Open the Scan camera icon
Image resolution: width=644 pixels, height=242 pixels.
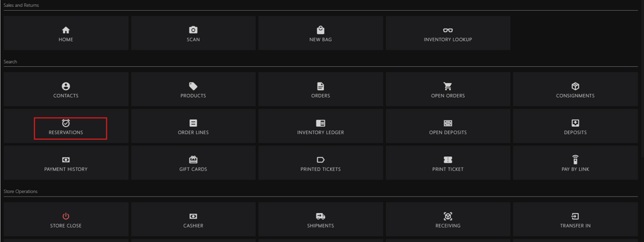coord(193,30)
